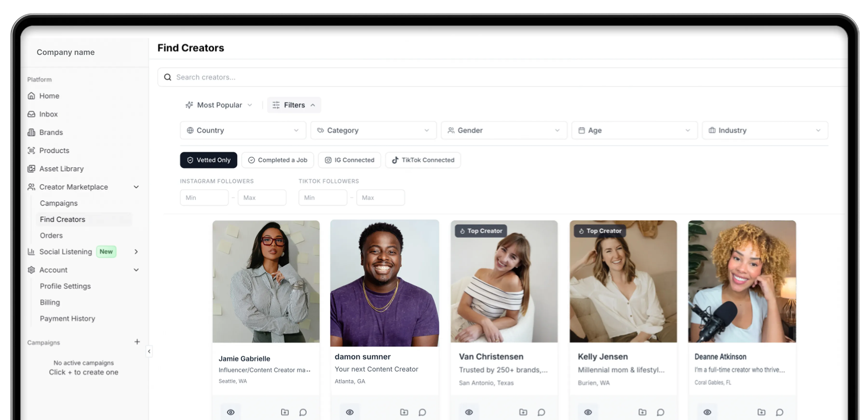This screenshot has height=420, width=868.
Task: View Kelly Jensen's profile eye icon
Action: tap(588, 412)
